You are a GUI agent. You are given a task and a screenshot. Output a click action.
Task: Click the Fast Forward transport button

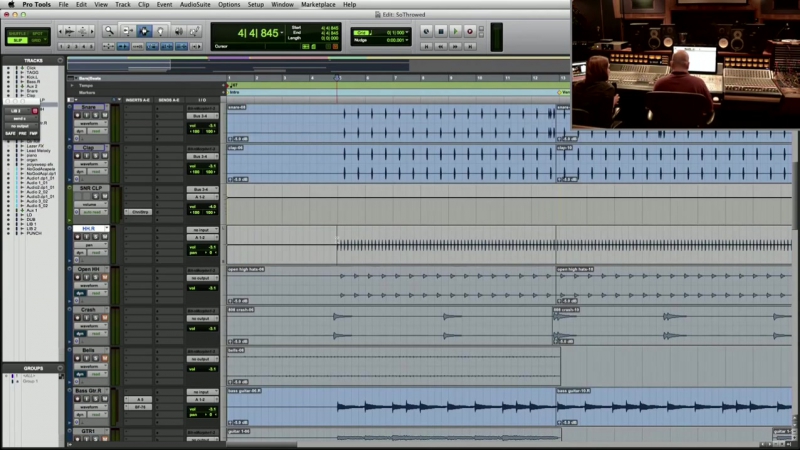pyautogui.click(x=456, y=46)
